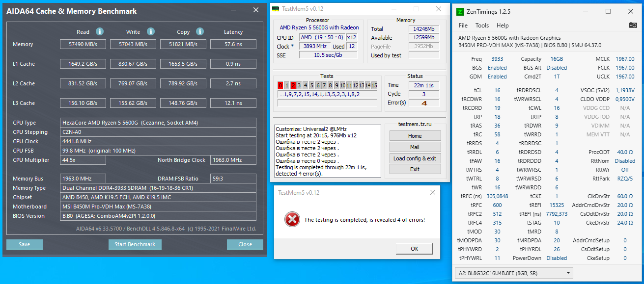Click the info icon beside Read column
644x284 pixels.
[x=100, y=31]
